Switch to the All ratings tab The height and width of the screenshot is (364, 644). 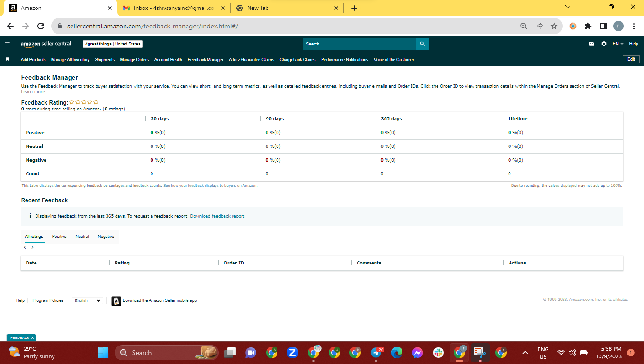tap(34, 237)
